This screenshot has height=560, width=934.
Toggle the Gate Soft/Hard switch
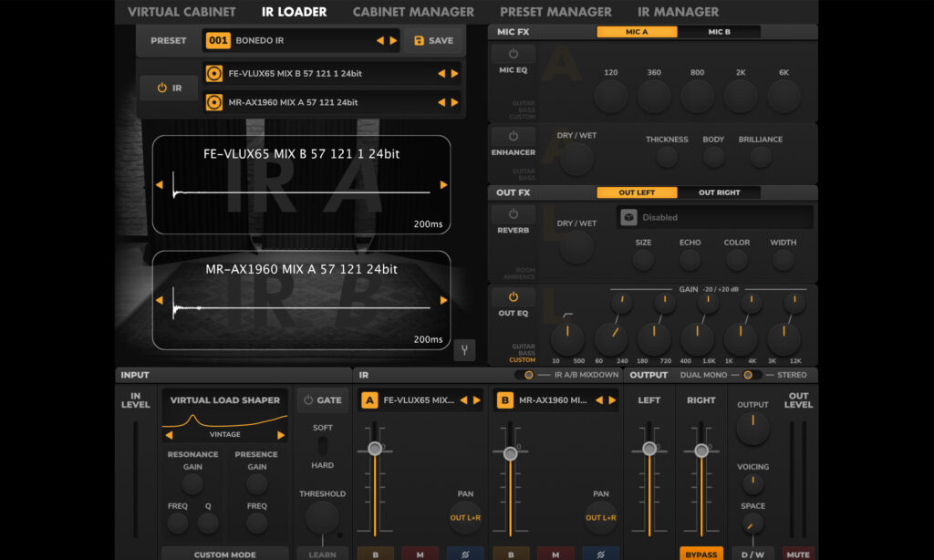(x=322, y=447)
